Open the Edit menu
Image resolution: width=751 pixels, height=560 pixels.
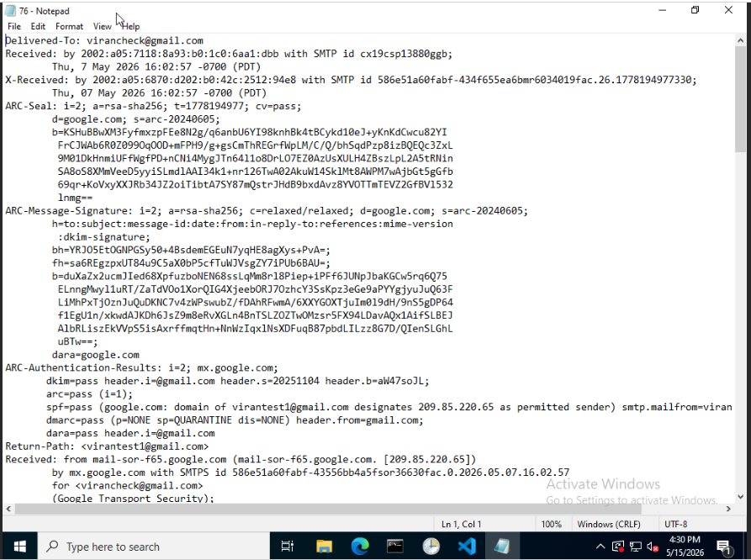(38, 26)
